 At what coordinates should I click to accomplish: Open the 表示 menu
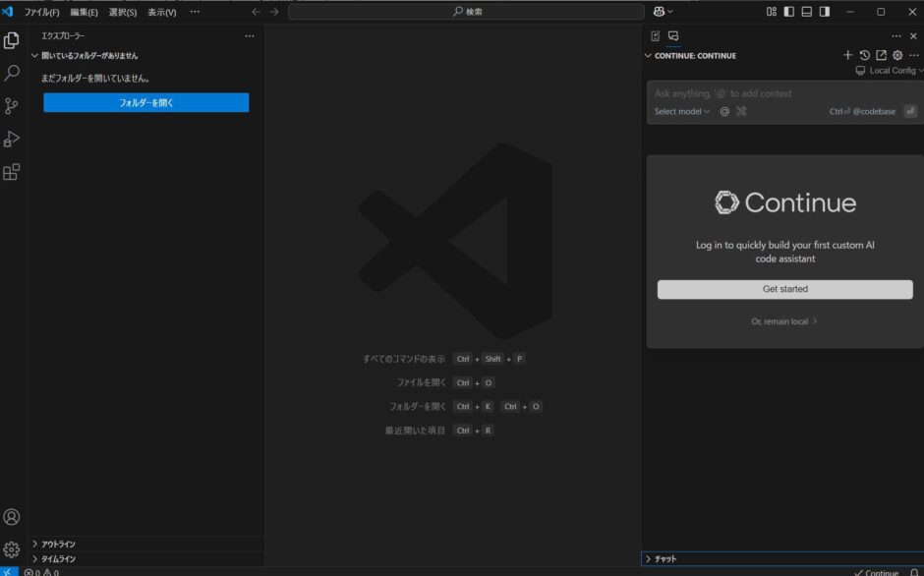[159, 12]
